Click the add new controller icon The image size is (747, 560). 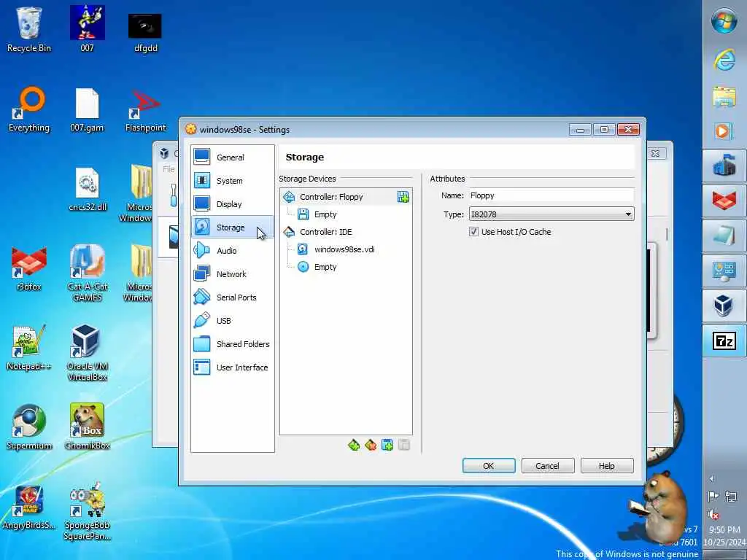(x=354, y=446)
